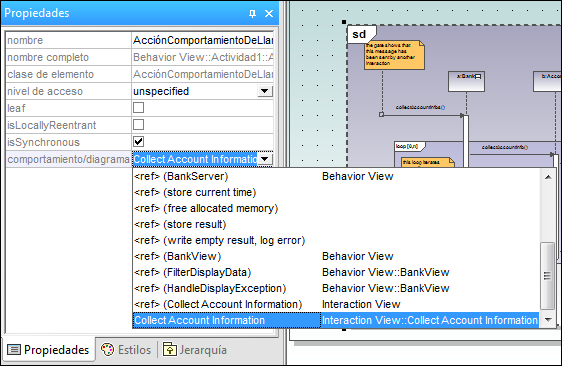Switch to the Jerarquía tab
The height and width of the screenshot is (366, 562).
pos(195,350)
